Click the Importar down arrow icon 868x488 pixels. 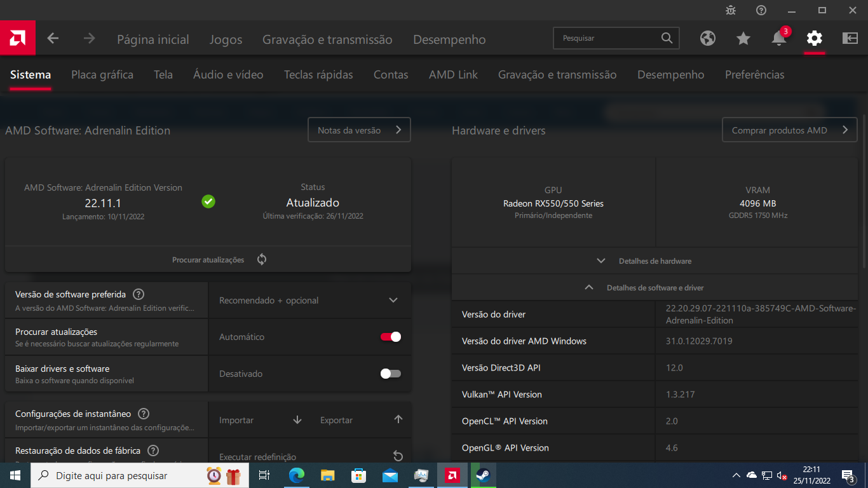(297, 419)
